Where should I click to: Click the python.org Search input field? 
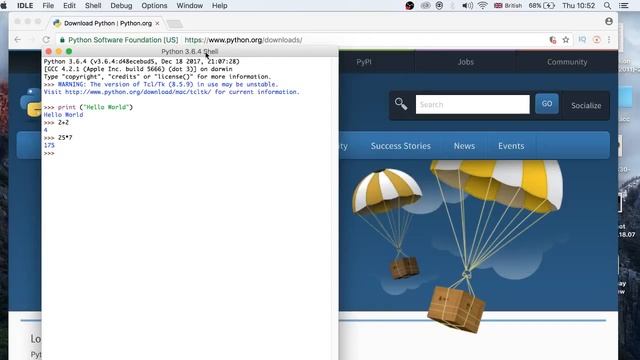(x=472, y=104)
